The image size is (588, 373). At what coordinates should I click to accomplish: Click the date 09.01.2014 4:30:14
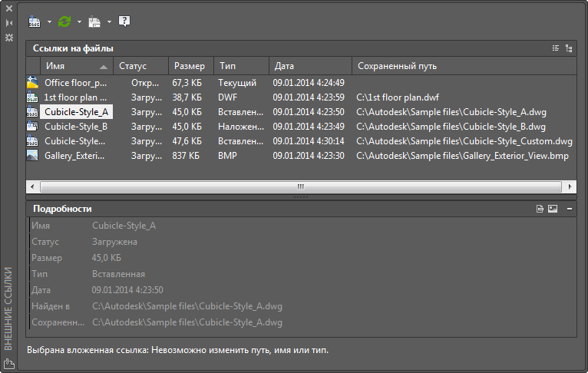(x=309, y=141)
